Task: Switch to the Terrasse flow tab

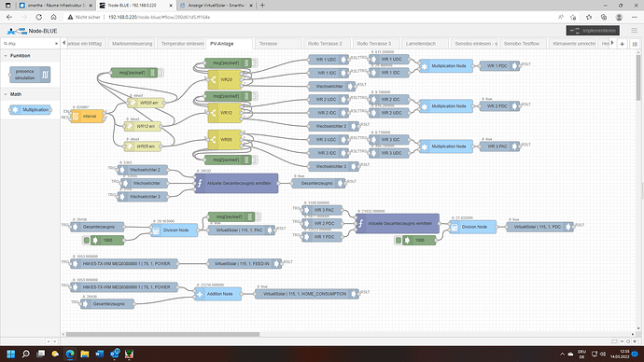Action: coord(277,44)
